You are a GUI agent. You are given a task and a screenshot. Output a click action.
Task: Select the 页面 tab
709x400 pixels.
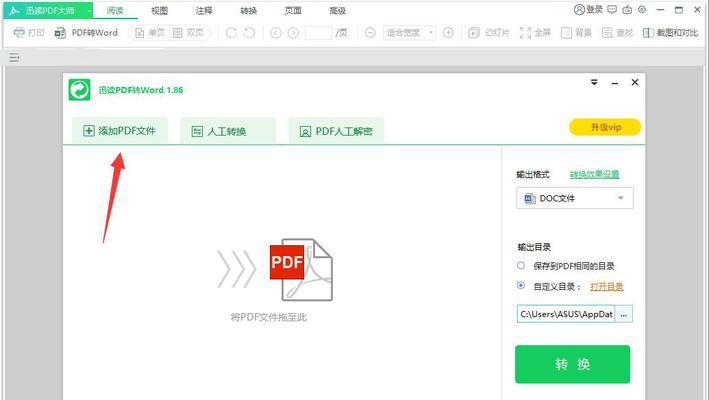point(293,10)
